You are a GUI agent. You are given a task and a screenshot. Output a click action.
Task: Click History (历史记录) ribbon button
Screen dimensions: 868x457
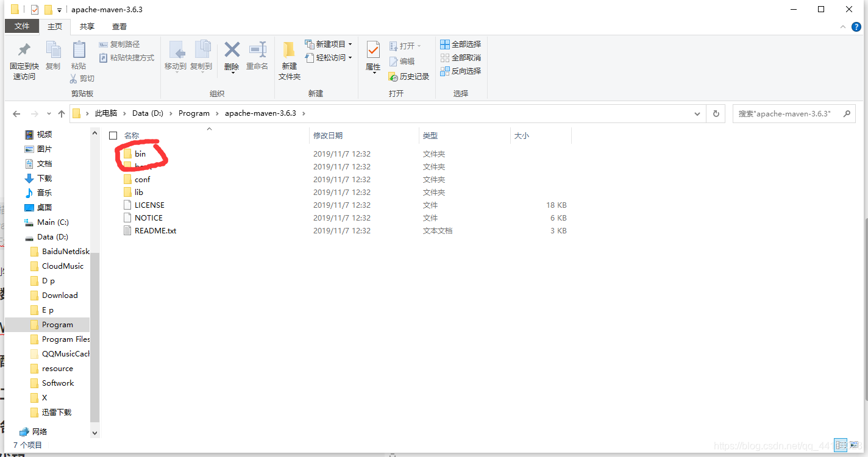409,77
